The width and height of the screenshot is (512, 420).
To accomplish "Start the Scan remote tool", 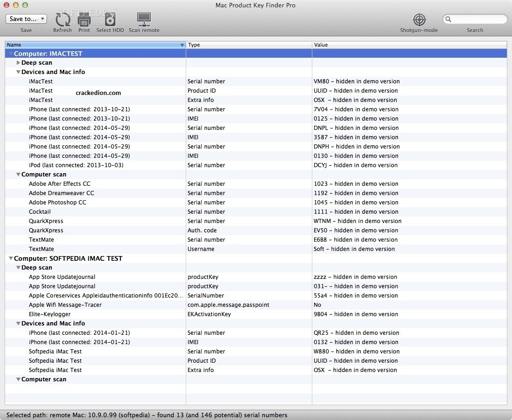I will [x=144, y=20].
